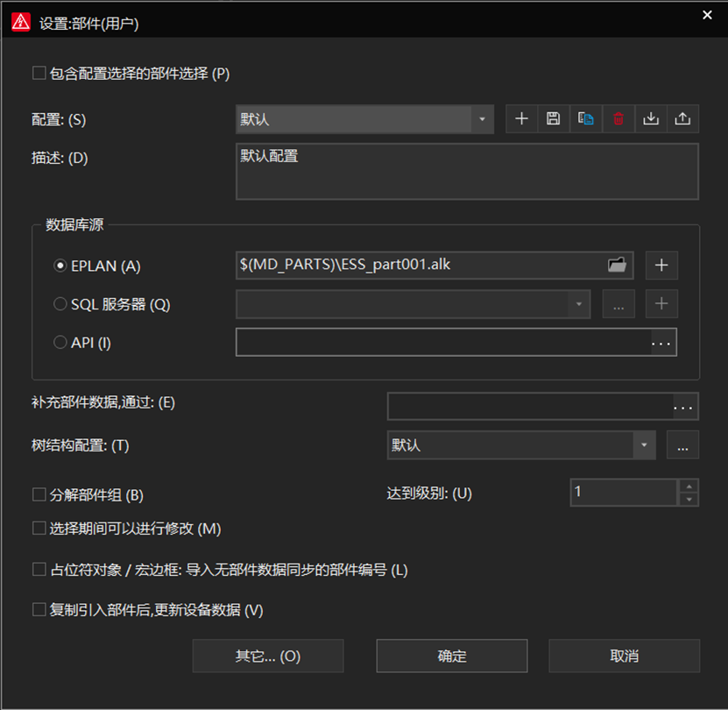The width and height of the screenshot is (728, 710).
Task: Delete the configuration with the red trash icon
Action: pyautogui.click(x=618, y=119)
